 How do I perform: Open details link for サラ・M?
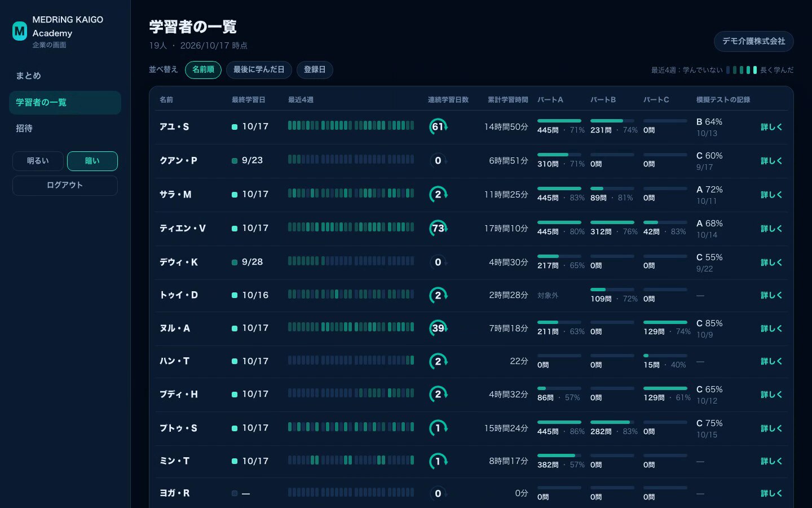pos(771,195)
